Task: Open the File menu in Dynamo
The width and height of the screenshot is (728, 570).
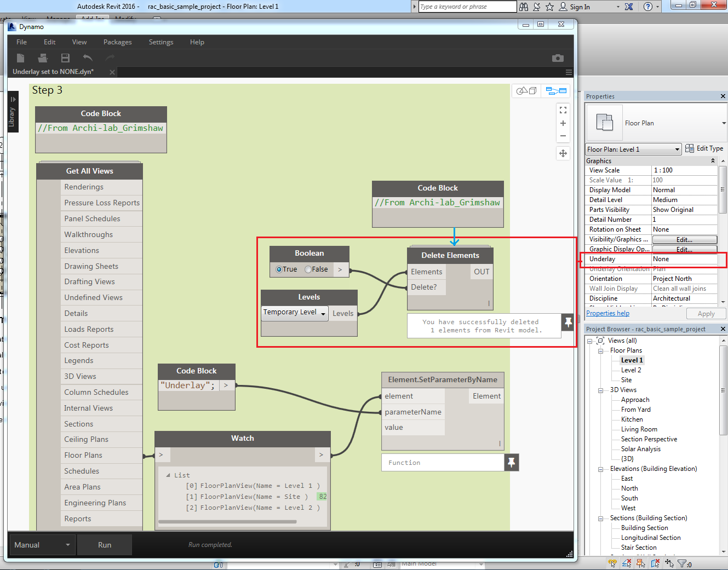Action: pyautogui.click(x=21, y=42)
